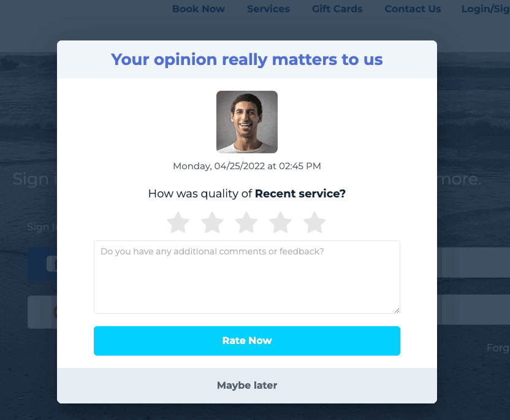Image resolution: width=510 pixels, height=420 pixels.
Task: Click the staff member's profile photo
Action: click(x=247, y=122)
